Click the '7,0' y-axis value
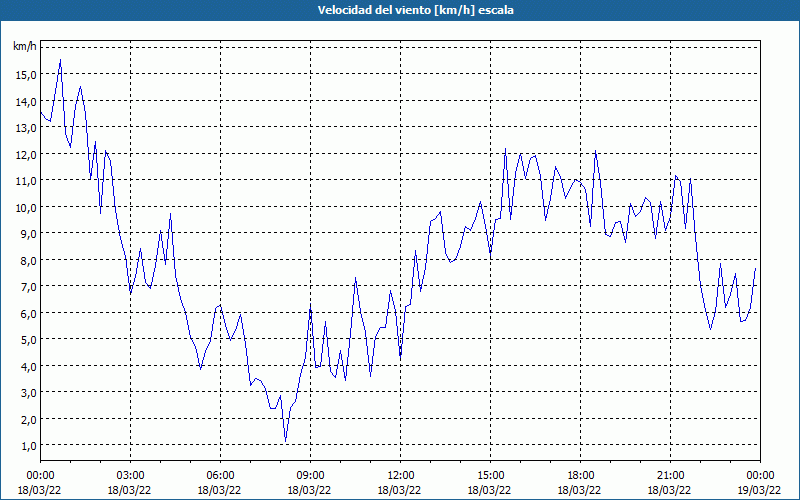 (x=28, y=287)
